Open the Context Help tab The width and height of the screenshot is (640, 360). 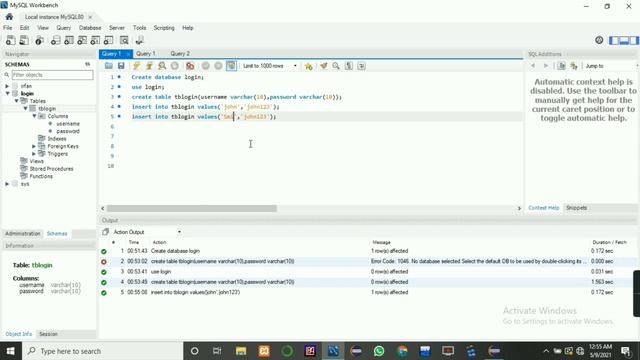coord(543,208)
